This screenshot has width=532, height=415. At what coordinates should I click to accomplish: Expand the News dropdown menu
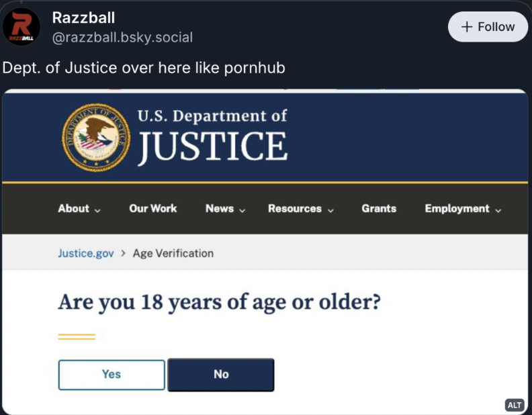click(x=225, y=209)
